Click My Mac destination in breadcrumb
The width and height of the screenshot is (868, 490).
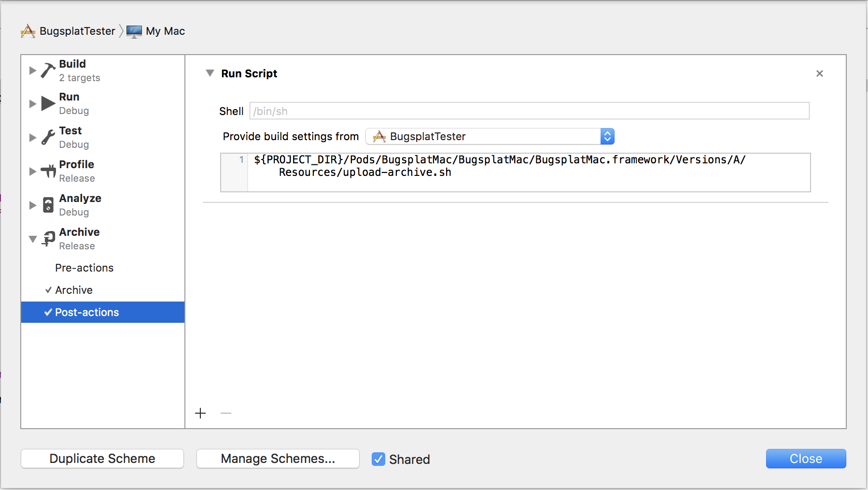point(165,31)
